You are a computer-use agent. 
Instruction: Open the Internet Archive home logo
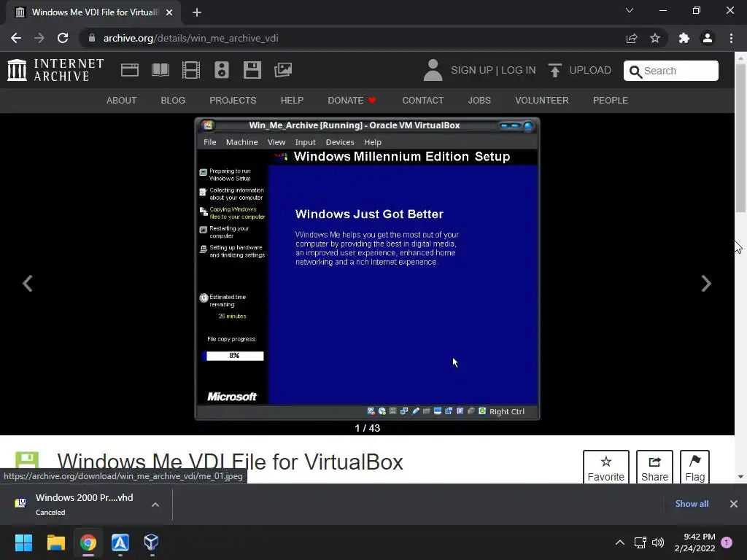55,70
